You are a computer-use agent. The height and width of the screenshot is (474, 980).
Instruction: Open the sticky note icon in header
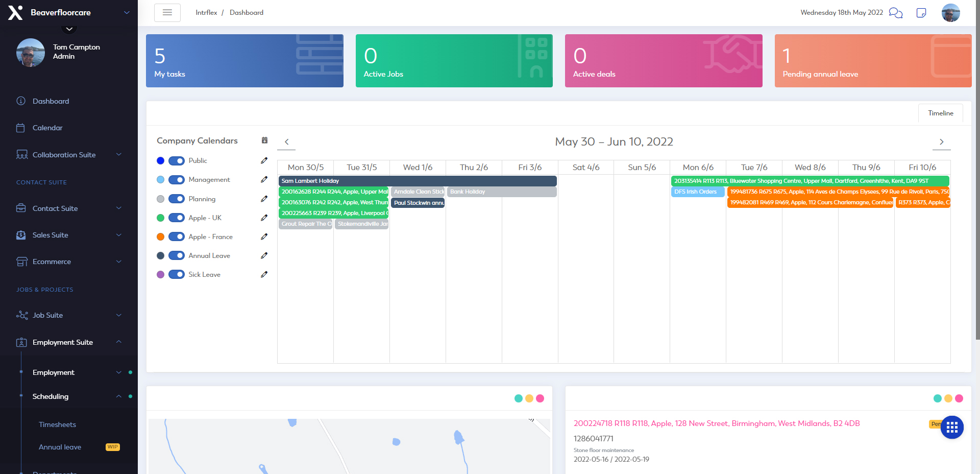coord(921,13)
